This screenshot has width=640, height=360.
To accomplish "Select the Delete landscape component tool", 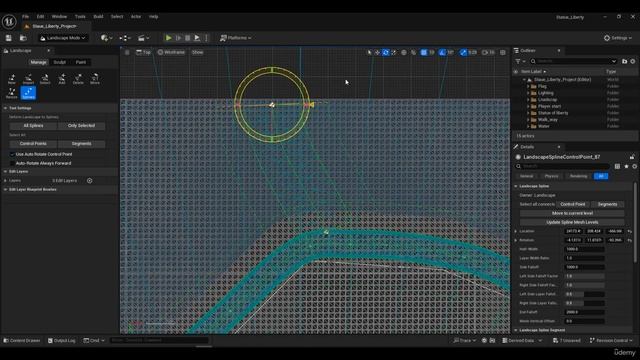I will [x=78, y=78].
